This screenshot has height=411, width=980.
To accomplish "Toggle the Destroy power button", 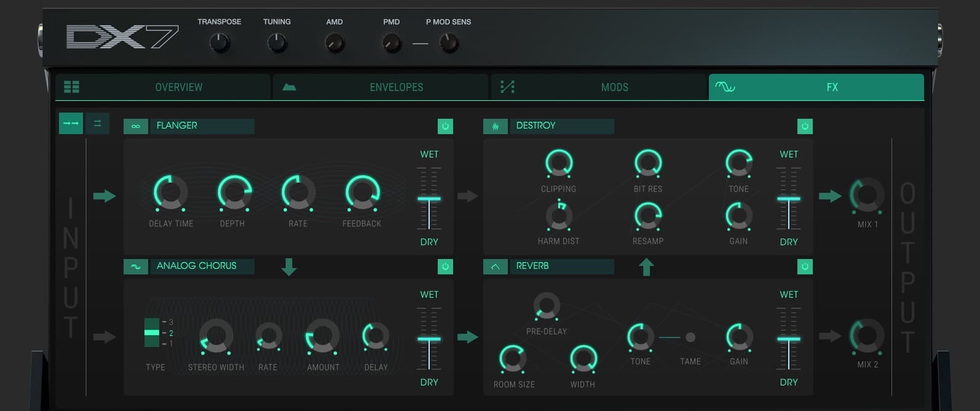I will click(x=805, y=126).
